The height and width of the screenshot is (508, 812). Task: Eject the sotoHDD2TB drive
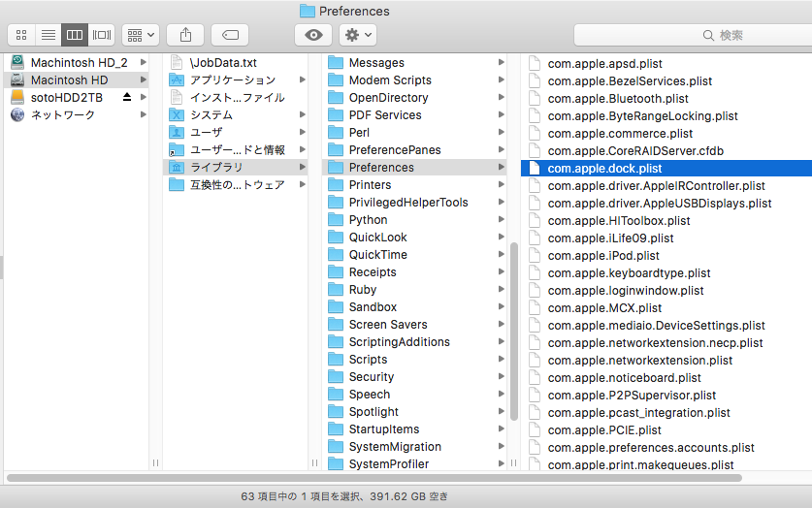click(x=127, y=98)
